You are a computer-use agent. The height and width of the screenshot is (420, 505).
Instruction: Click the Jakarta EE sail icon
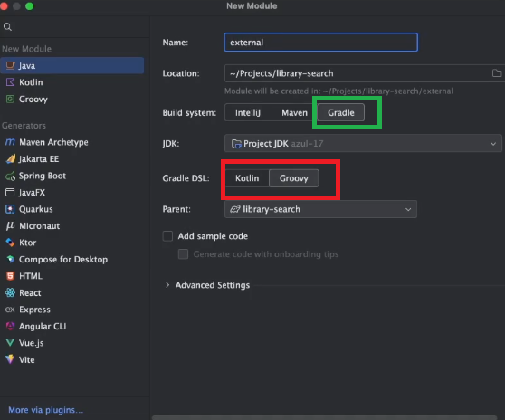click(x=10, y=158)
